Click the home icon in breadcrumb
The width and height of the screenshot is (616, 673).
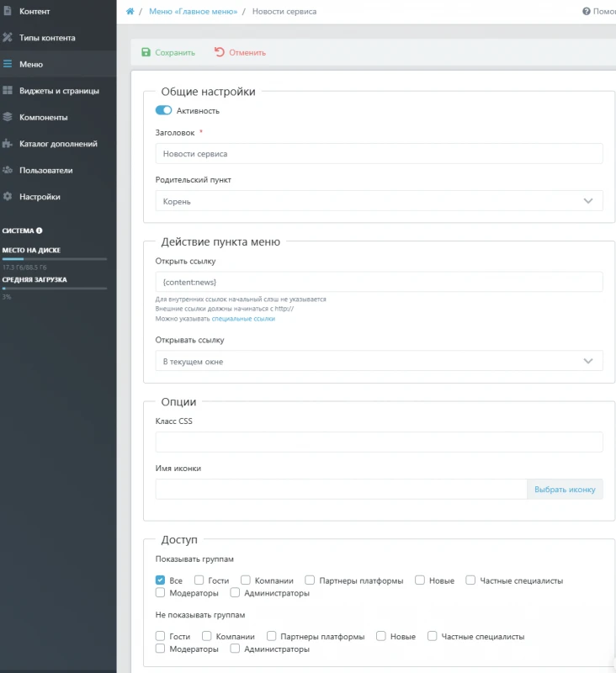[130, 11]
